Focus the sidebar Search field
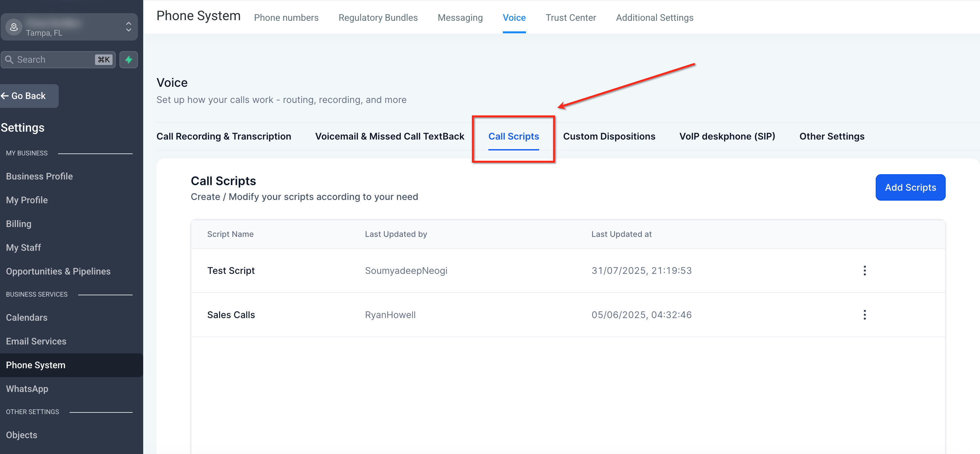The height and width of the screenshot is (454, 980). tap(58, 60)
